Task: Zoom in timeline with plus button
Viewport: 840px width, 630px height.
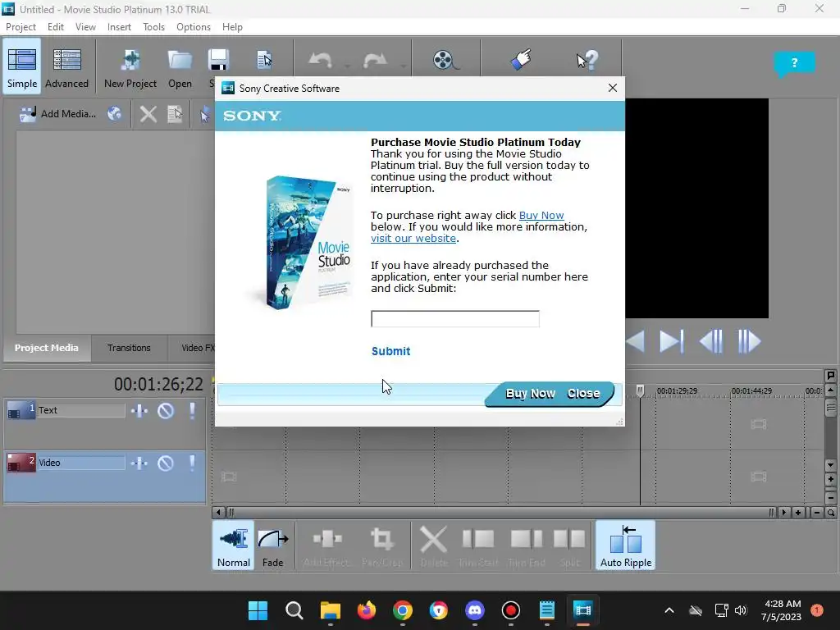Action: [798, 513]
